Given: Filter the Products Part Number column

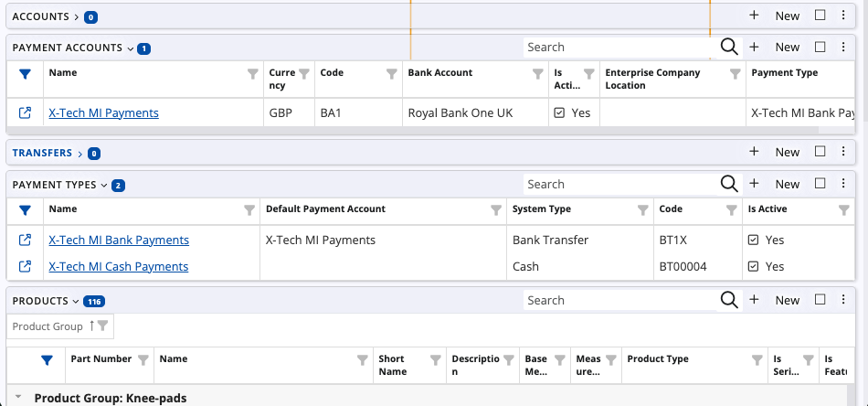Looking at the screenshot, I should click(x=143, y=359).
